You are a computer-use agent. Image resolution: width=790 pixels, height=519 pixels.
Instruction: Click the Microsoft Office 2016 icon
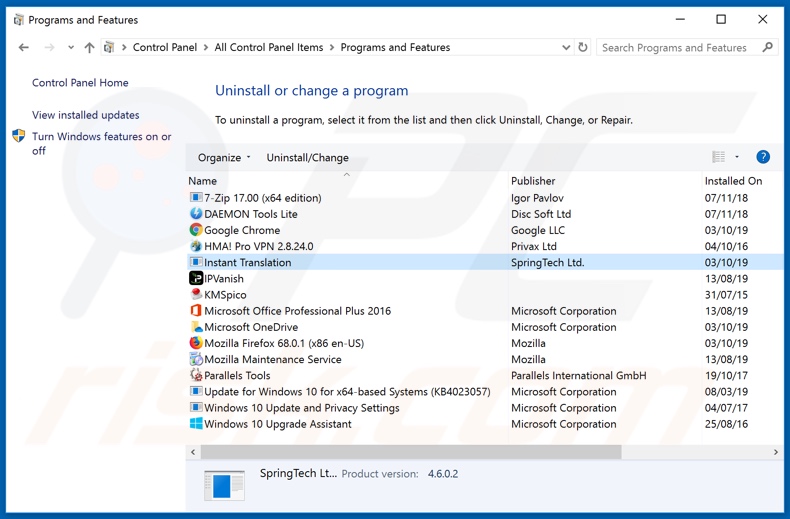pyautogui.click(x=195, y=310)
